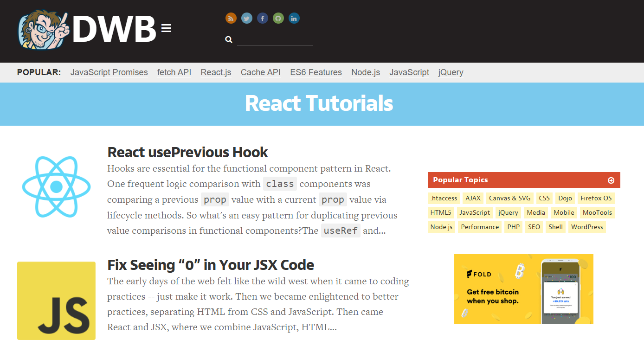
Task: Visit the Twitter profile icon
Action: click(x=247, y=18)
